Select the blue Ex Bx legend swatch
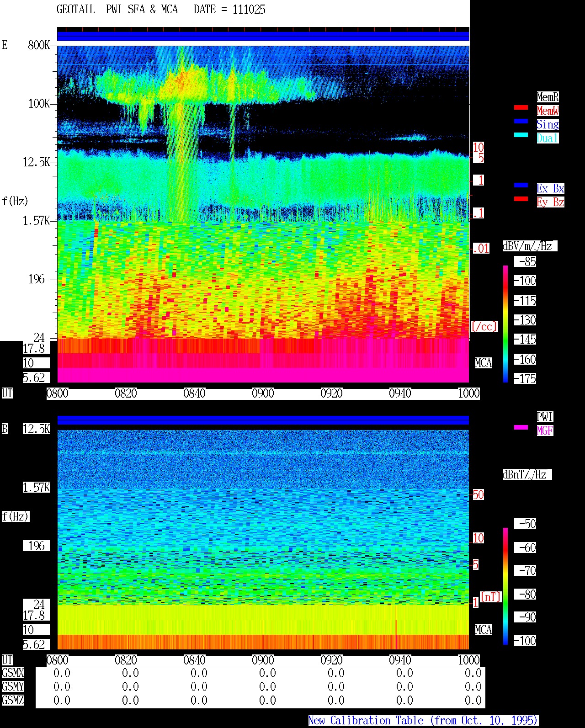Image resolution: width=585 pixels, height=728 pixels. 521,185
